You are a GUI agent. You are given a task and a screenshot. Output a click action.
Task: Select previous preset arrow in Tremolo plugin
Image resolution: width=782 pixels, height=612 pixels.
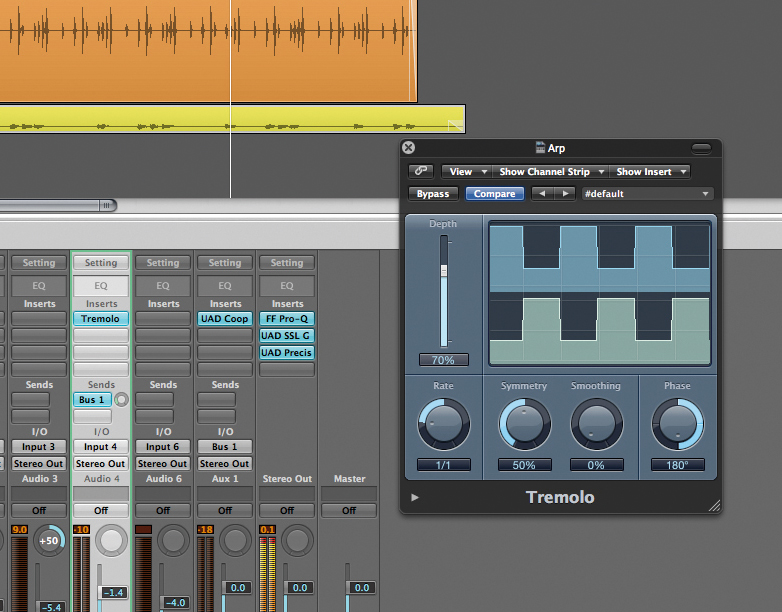[x=542, y=194]
